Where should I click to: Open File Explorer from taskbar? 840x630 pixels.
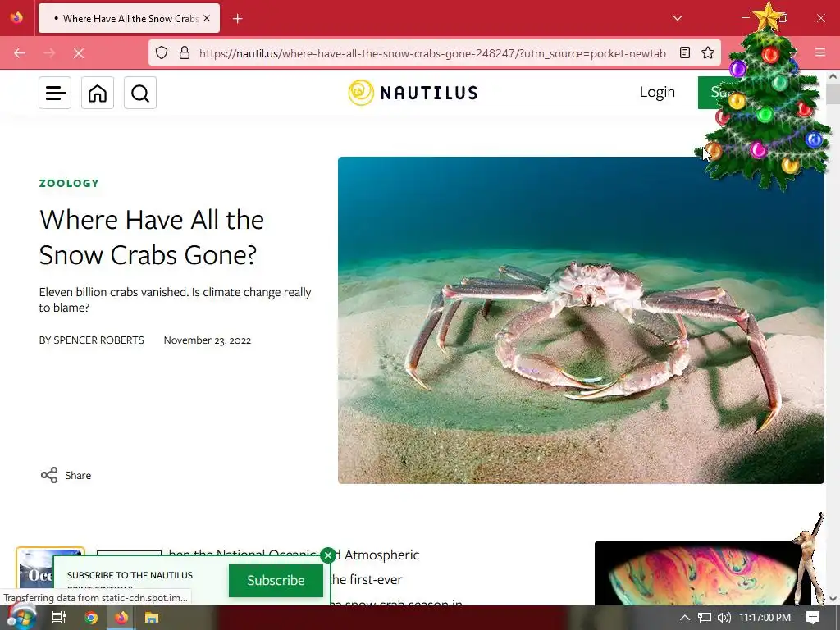152,618
